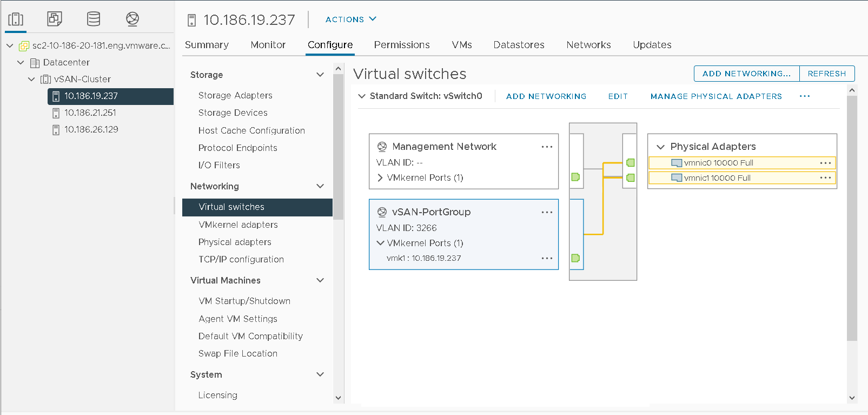Click MANAGE PHYSICAL ADAPTERS link
868x415 pixels.
pyautogui.click(x=716, y=96)
